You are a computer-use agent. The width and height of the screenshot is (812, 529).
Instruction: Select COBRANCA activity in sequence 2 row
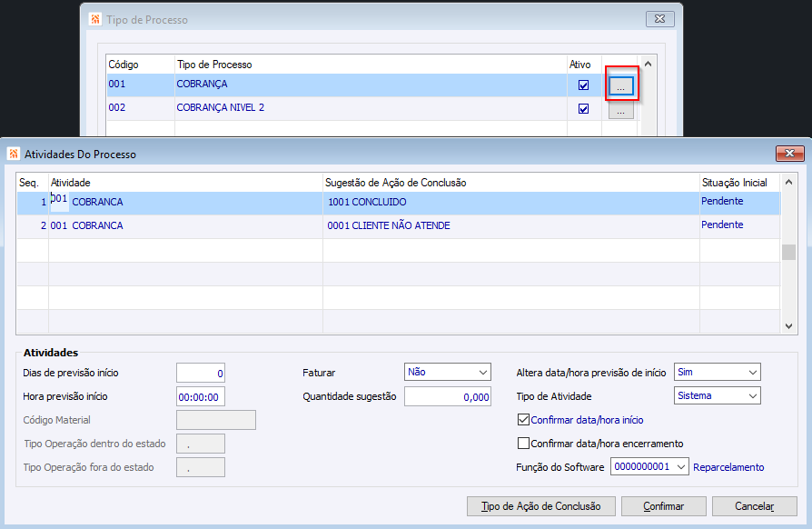(97, 226)
